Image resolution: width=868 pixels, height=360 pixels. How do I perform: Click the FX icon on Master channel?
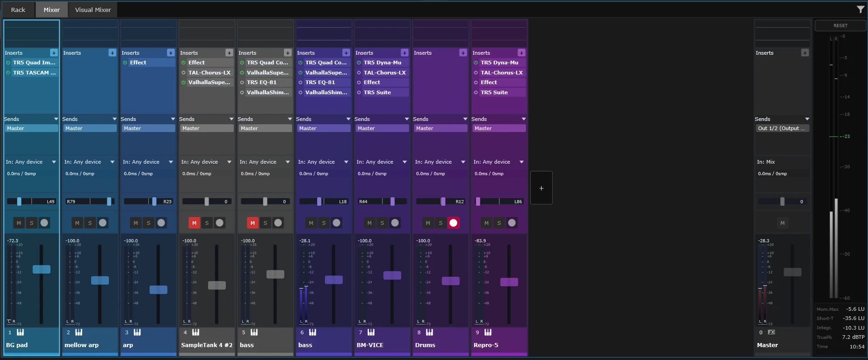pos(771,332)
